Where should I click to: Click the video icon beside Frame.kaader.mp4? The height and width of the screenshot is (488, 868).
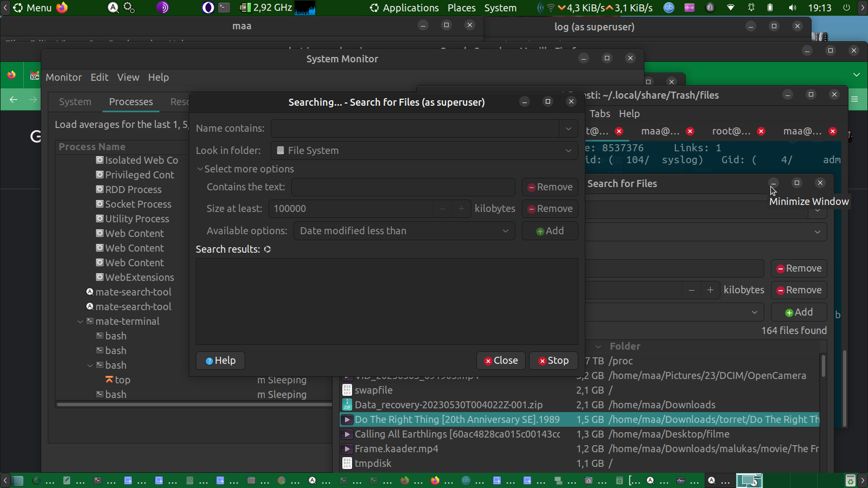tap(347, 448)
